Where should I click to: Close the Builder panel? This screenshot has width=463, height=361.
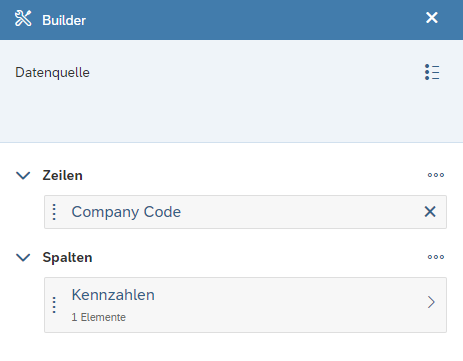coord(432,18)
